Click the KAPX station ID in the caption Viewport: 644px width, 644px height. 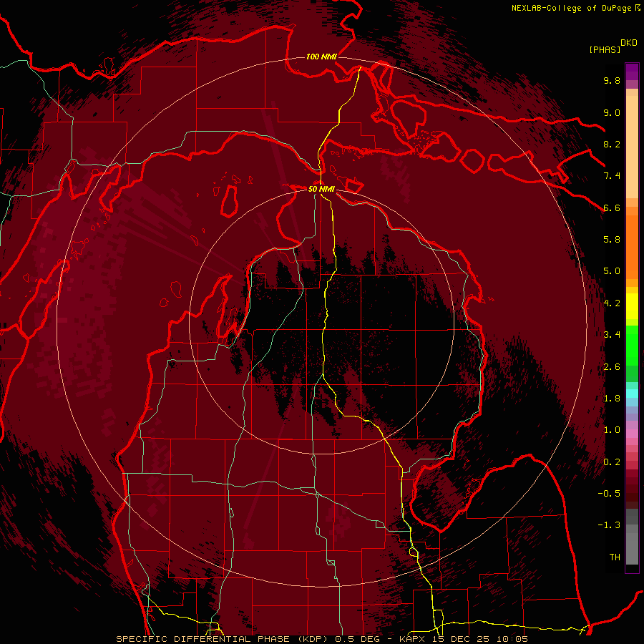point(412,639)
